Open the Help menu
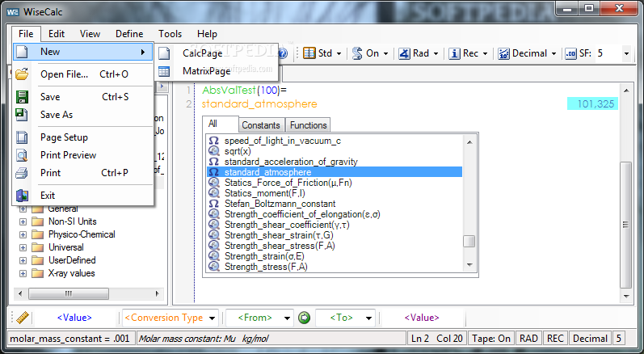The width and height of the screenshot is (644, 354). pos(207,34)
